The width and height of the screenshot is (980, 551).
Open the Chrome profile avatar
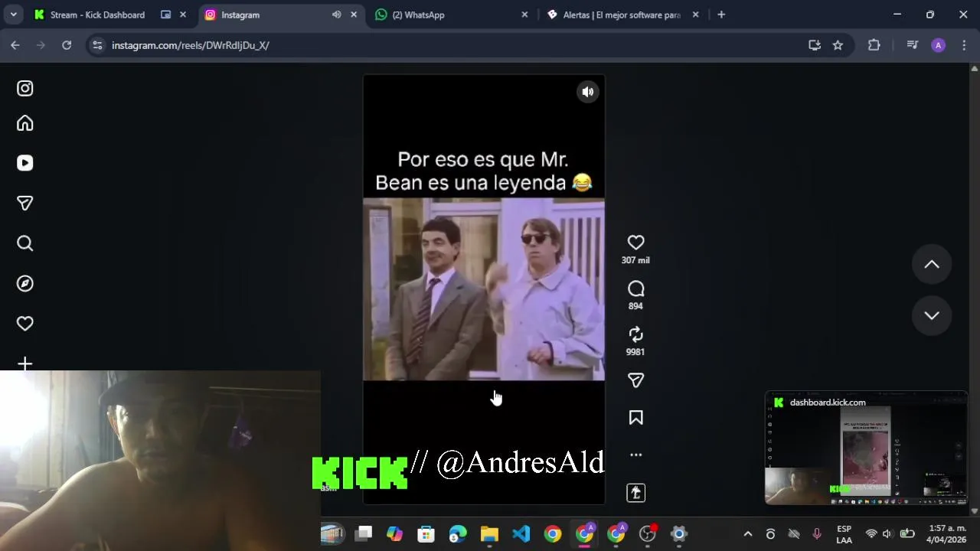click(938, 45)
